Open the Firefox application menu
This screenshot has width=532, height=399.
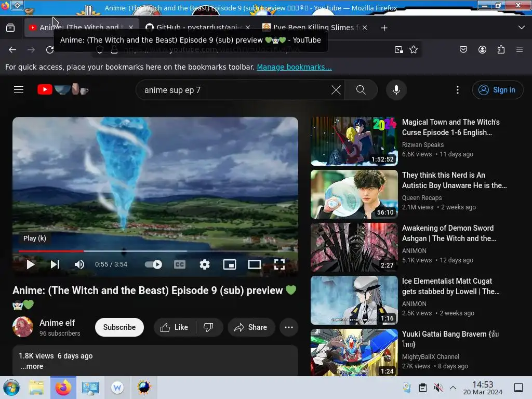point(520,49)
